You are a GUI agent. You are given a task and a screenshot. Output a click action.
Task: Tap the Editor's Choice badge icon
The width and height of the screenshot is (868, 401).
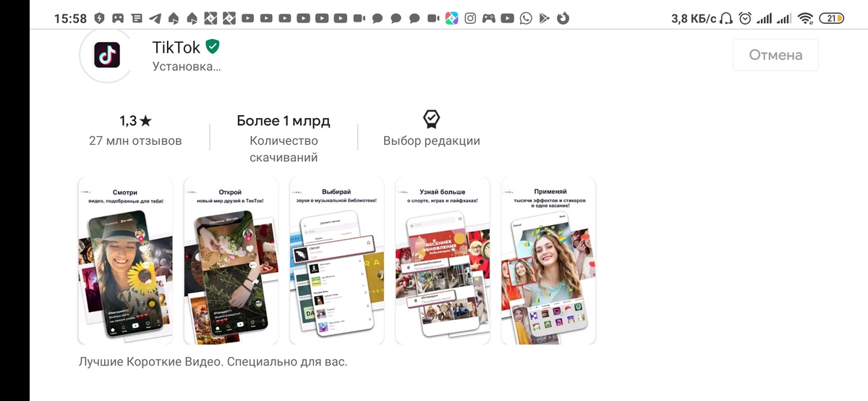(x=431, y=119)
